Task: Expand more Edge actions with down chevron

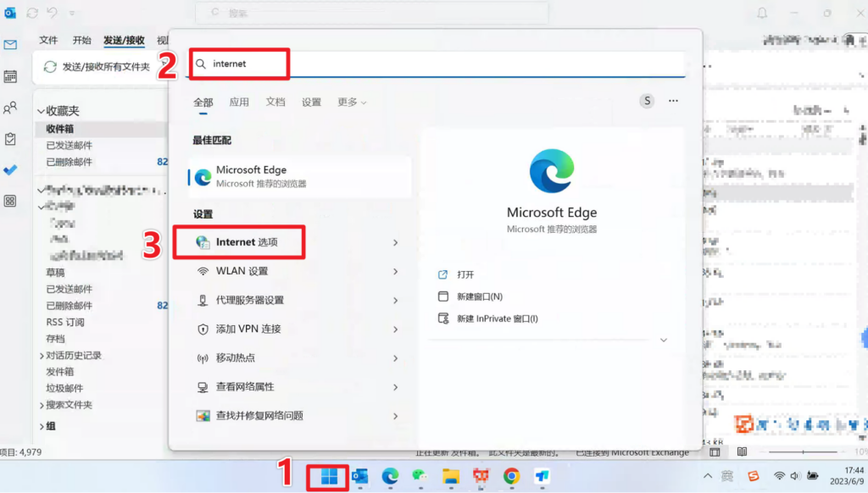Action: point(663,340)
